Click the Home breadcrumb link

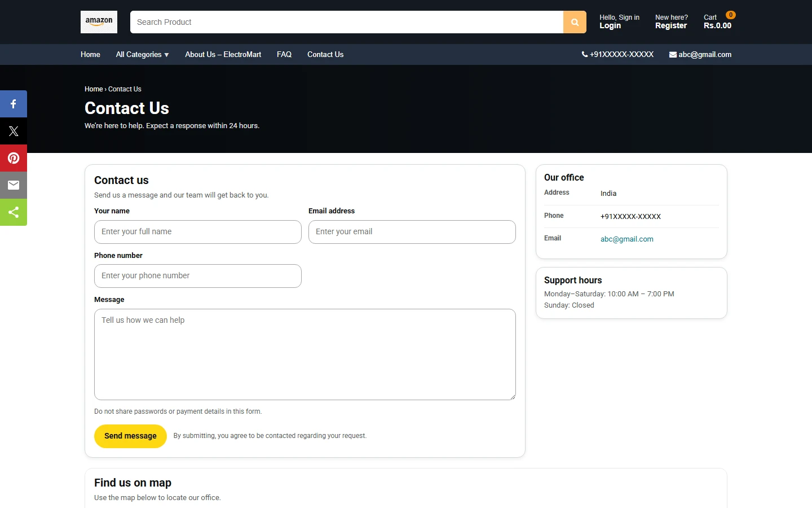pos(94,89)
